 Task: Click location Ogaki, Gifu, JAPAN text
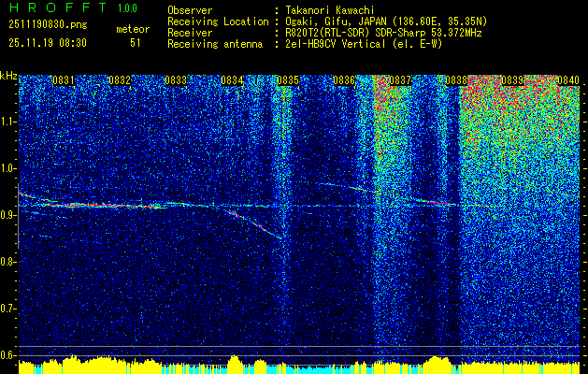(x=386, y=22)
